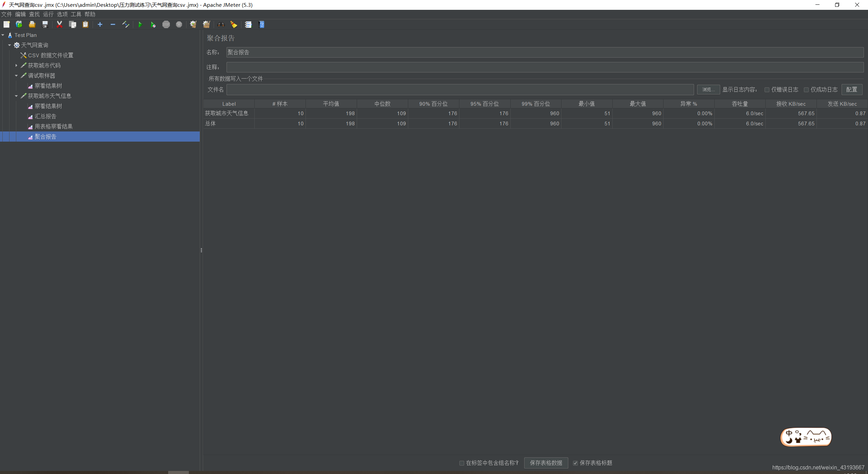This screenshot has width=868, height=474.
Task: Open the Templates toolbar icon
Action: (19, 24)
